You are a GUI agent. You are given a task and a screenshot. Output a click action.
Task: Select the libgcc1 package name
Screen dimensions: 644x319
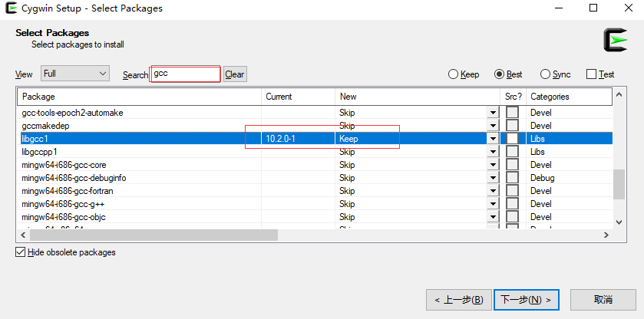[35, 139]
